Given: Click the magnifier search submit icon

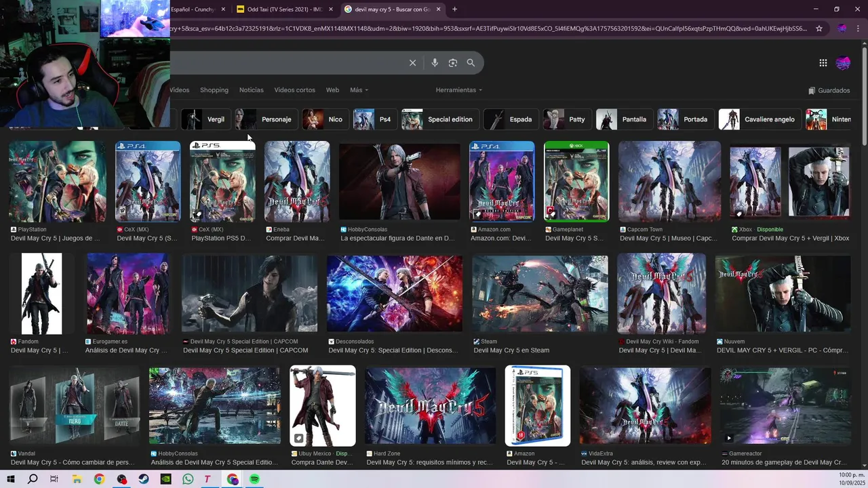Looking at the screenshot, I should coord(471,63).
